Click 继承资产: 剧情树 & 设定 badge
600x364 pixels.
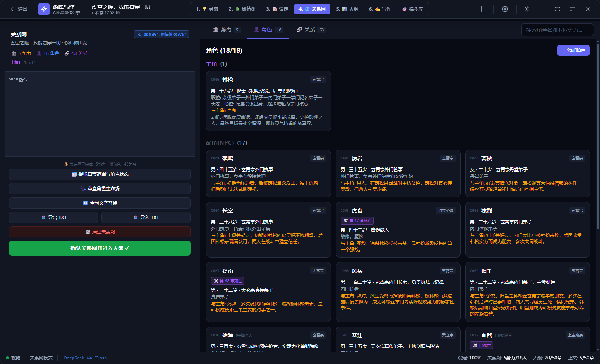pos(162,34)
